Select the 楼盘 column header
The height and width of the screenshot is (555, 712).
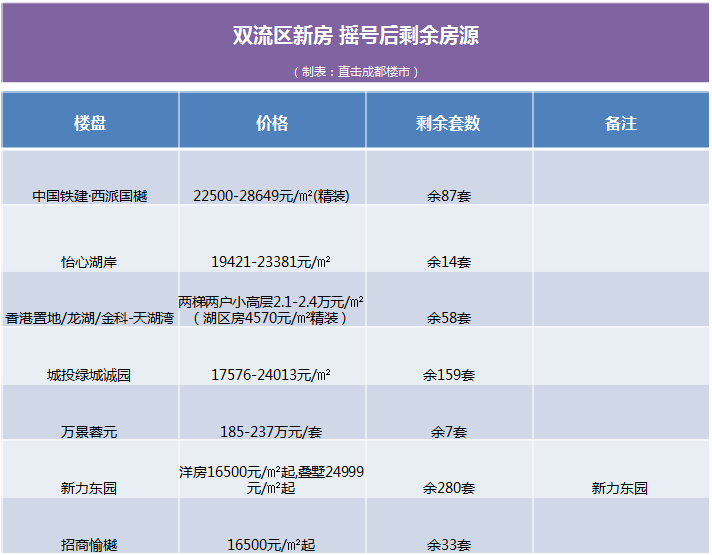tap(90, 123)
